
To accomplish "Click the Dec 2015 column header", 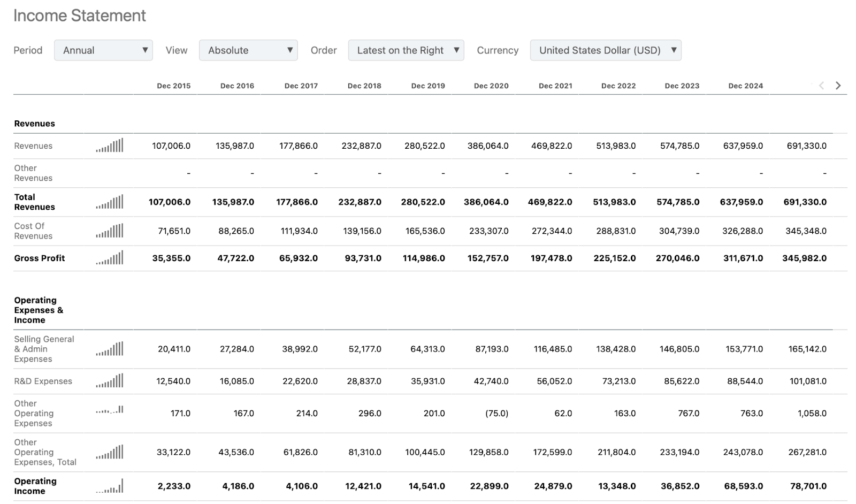I will point(174,86).
